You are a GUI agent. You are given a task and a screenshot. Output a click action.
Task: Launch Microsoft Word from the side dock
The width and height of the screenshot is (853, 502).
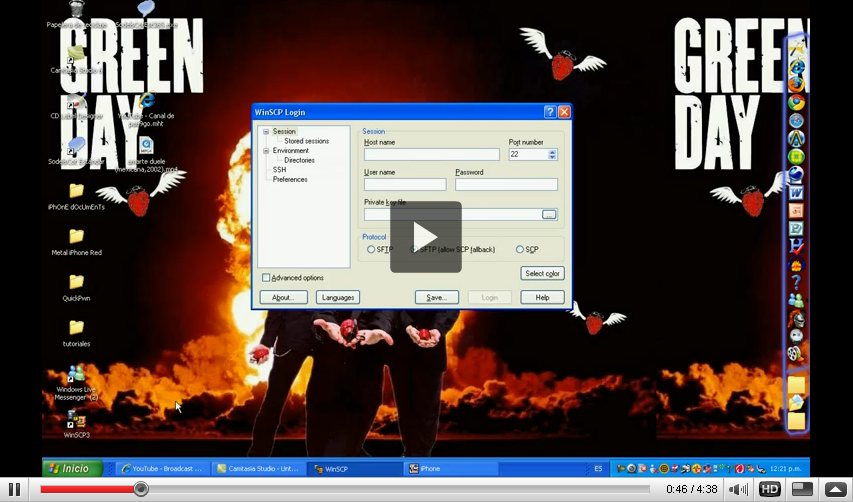796,193
